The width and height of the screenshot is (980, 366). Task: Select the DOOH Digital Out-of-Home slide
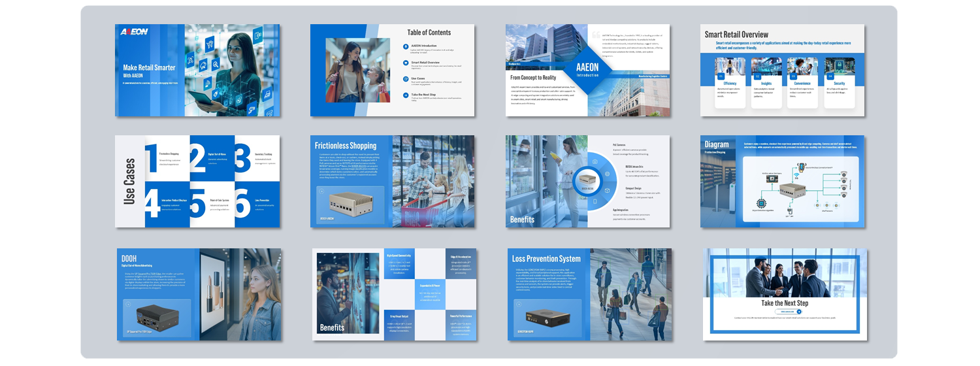click(x=199, y=294)
